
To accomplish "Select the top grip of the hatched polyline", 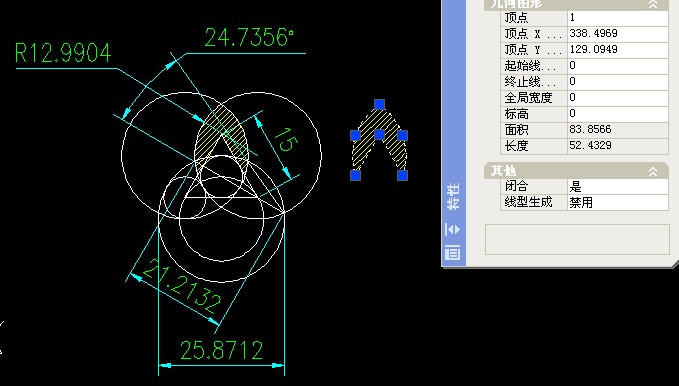I will coord(379,104).
